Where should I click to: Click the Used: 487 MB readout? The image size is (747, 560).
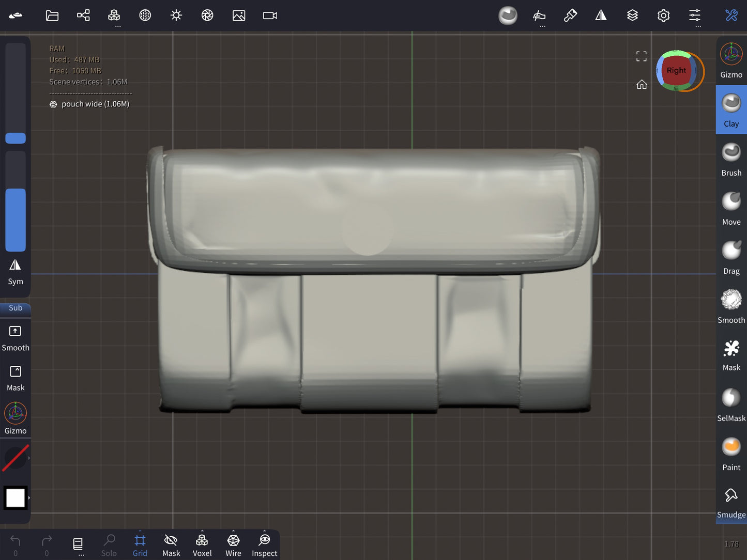[74, 59]
